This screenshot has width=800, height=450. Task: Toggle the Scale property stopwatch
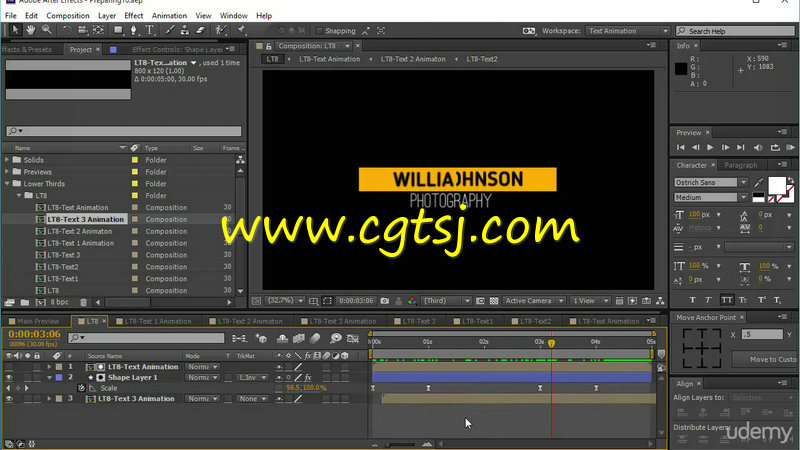[81, 388]
